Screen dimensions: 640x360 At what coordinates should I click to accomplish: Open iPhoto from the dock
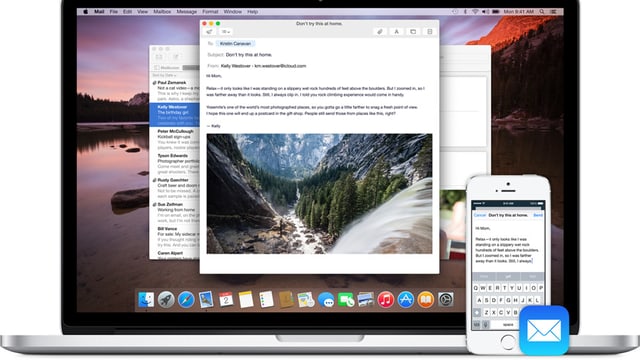pyautogui.click(x=366, y=300)
